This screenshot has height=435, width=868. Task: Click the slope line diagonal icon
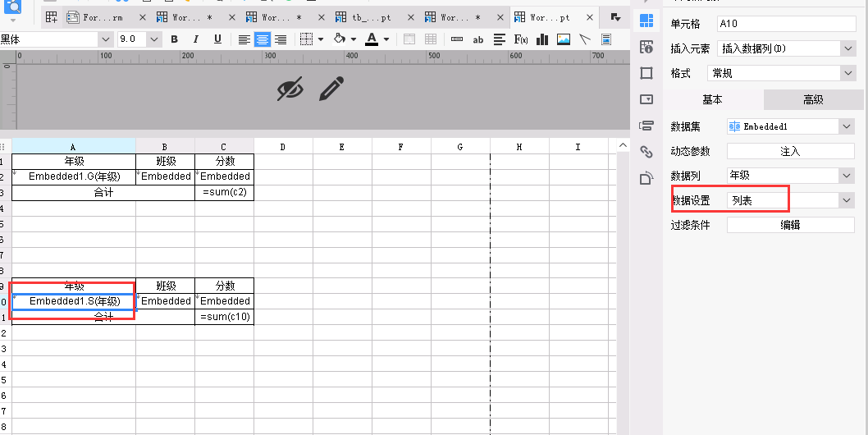(x=585, y=39)
